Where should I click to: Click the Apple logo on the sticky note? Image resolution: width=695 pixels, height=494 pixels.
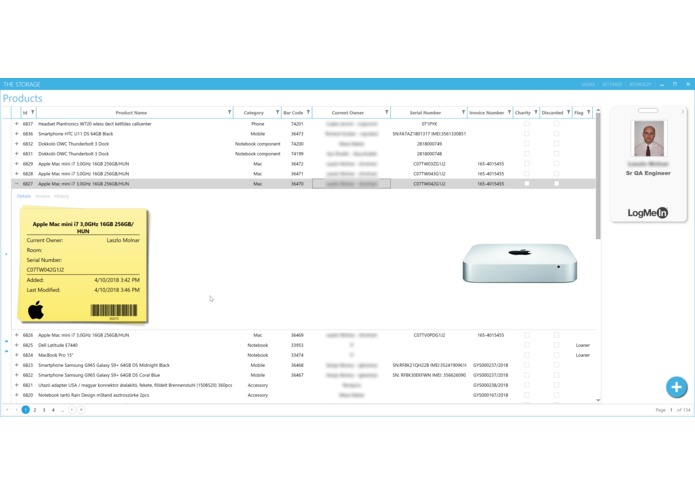pyautogui.click(x=36, y=310)
